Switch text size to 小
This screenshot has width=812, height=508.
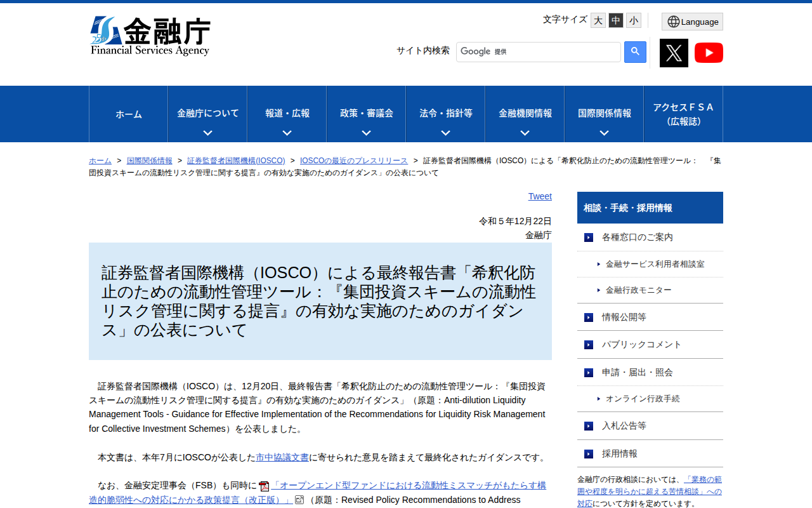coord(633,20)
